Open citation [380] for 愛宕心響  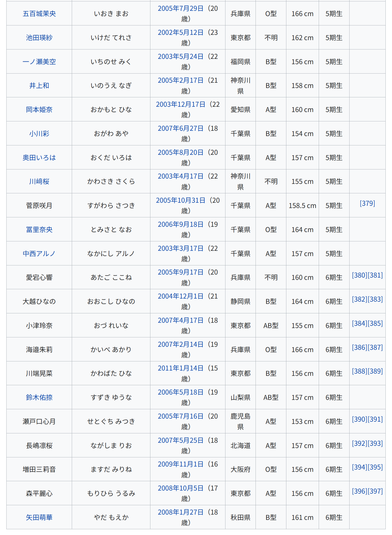pos(359,275)
